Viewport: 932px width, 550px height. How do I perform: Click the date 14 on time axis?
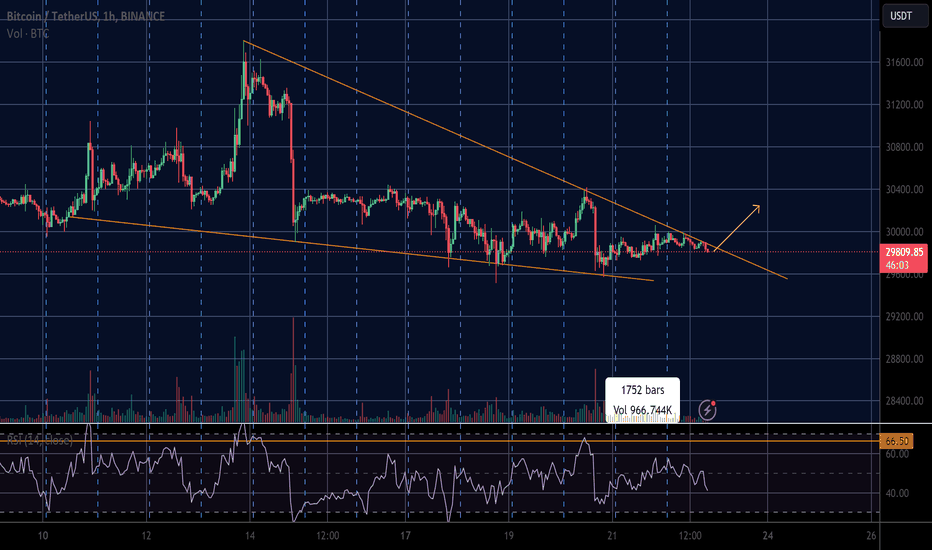(x=250, y=536)
